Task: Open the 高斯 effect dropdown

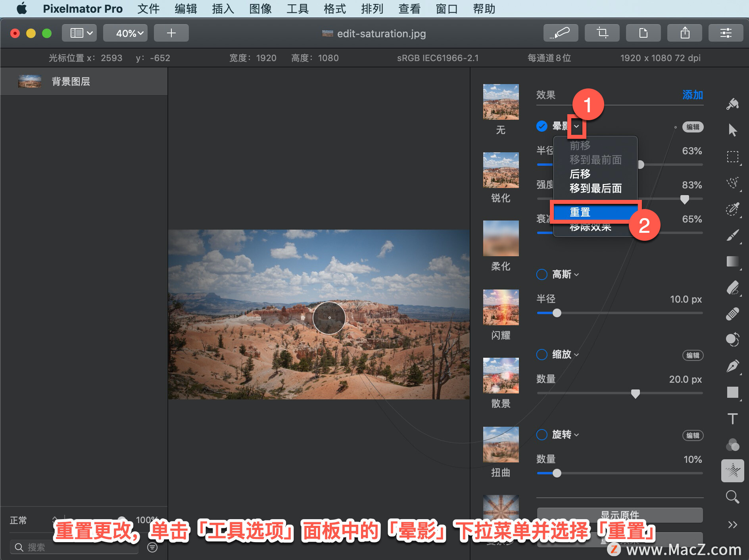Action: (576, 274)
